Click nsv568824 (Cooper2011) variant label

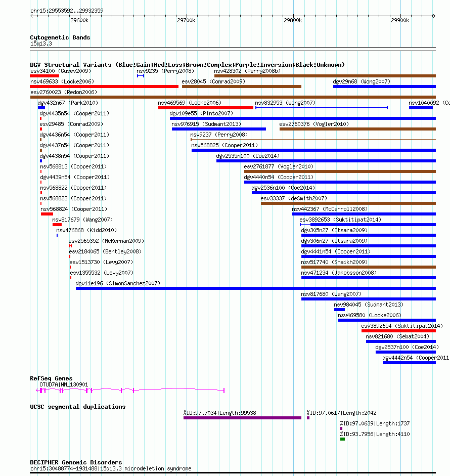(74, 209)
